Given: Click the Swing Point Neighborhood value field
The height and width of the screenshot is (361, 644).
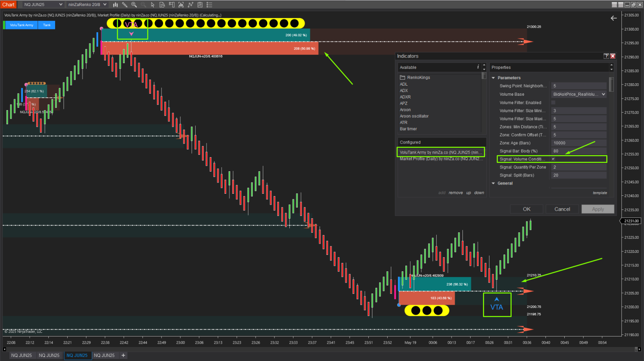Looking at the screenshot, I should (x=579, y=86).
